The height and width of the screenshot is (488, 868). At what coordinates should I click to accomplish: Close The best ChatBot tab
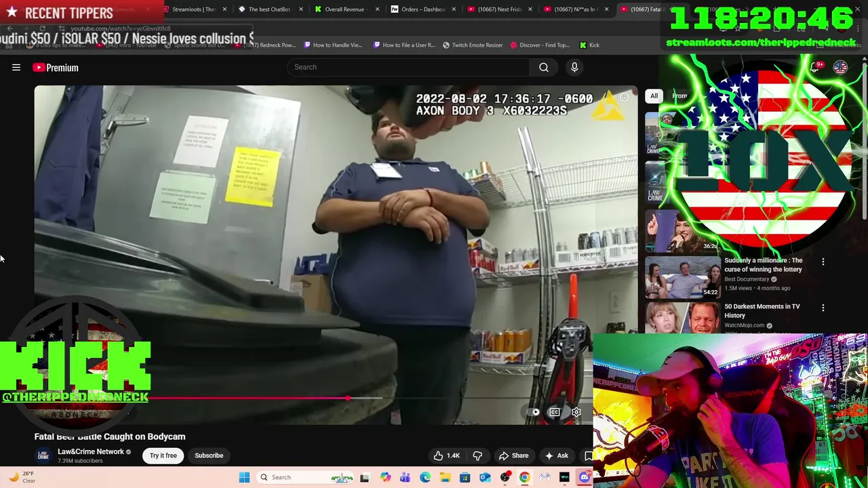[300, 9]
